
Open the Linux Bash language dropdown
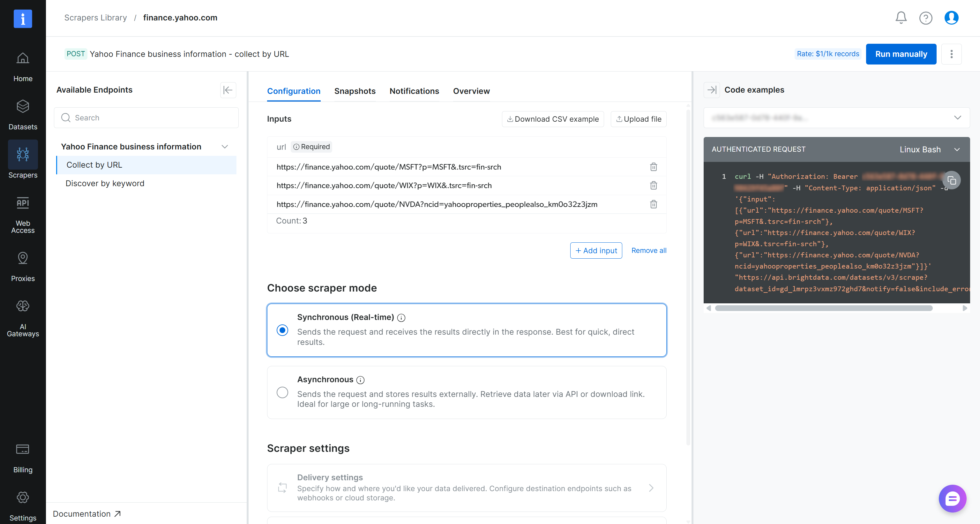(x=930, y=149)
